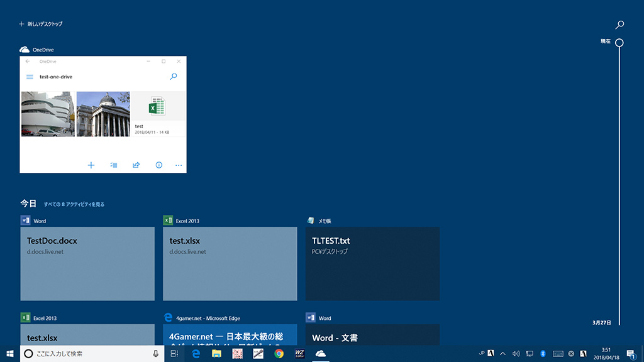Open the hamburger menu in OneDrive
The width and height of the screenshot is (644, 362).
click(30, 77)
